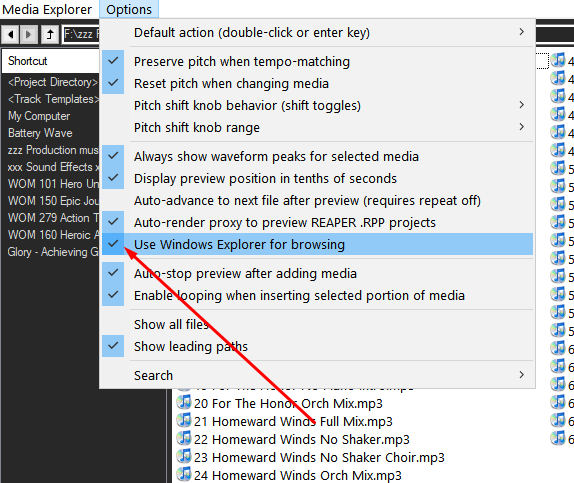Toggle Auto-render proxy for RPP projects
This screenshot has width=574, height=483.
[317, 222]
